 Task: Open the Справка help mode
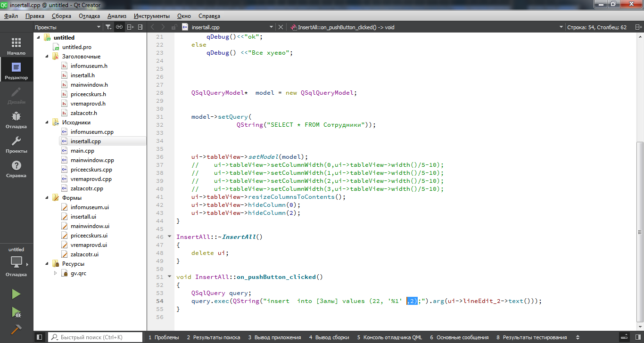click(x=17, y=169)
